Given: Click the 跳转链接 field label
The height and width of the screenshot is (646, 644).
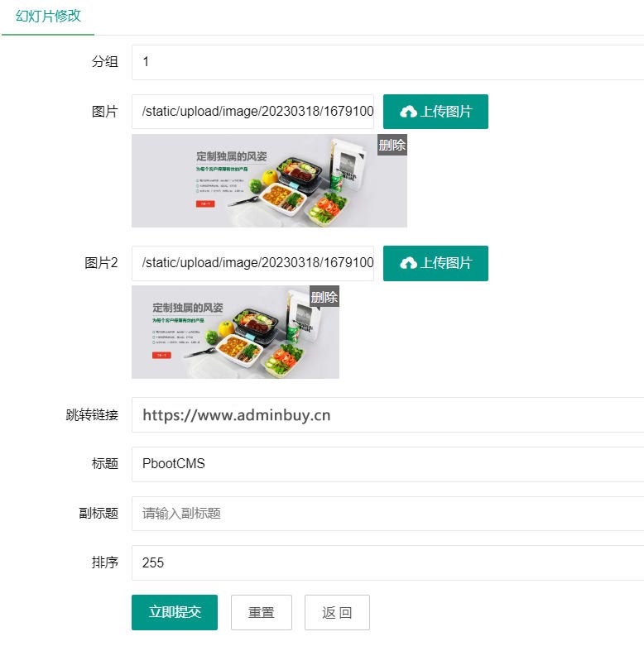Looking at the screenshot, I should 92,414.
